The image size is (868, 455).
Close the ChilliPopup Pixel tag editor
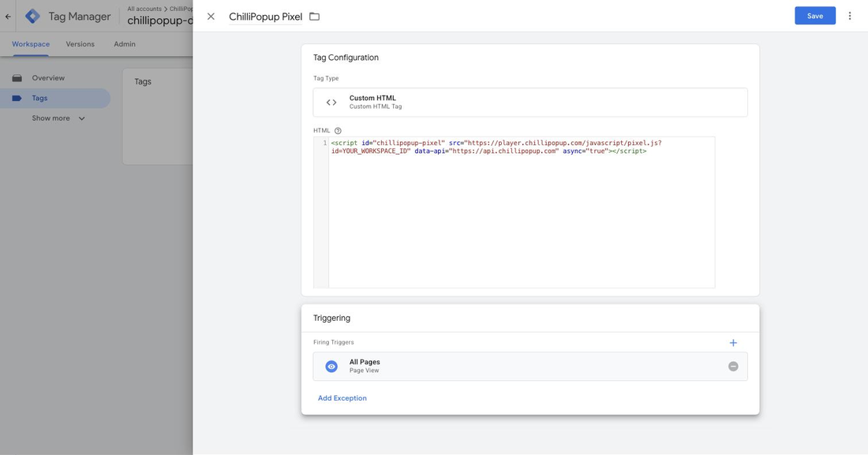pos(211,17)
